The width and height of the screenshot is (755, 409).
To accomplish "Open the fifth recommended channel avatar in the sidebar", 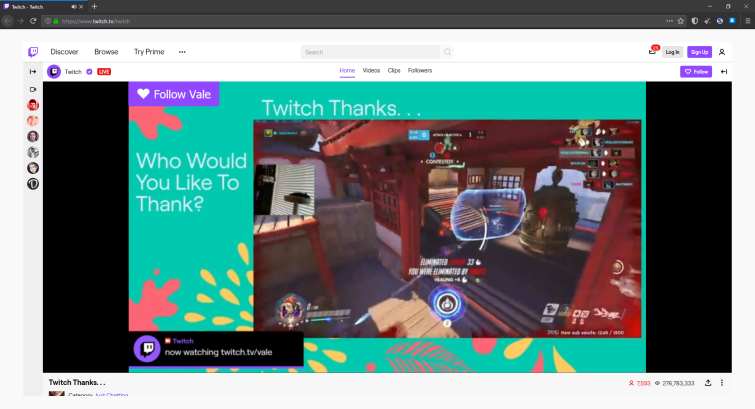I will pyautogui.click(x=33, y=168).
